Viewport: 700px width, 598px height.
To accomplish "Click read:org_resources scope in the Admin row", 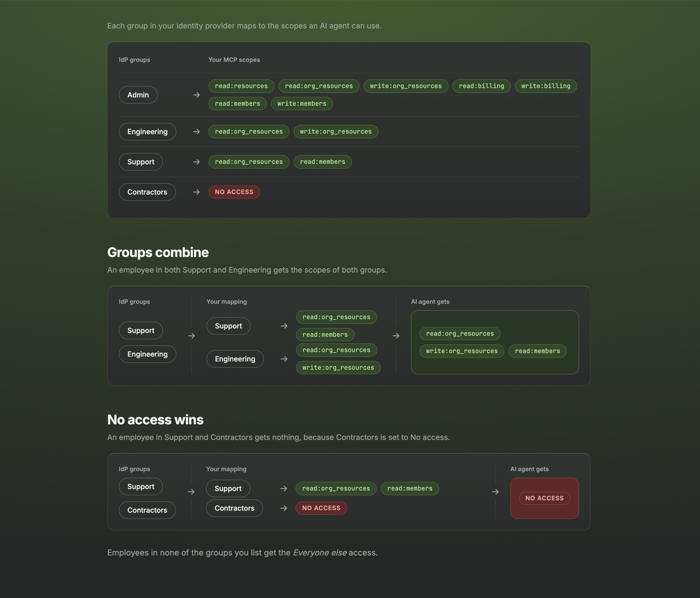I will point(319,86).
